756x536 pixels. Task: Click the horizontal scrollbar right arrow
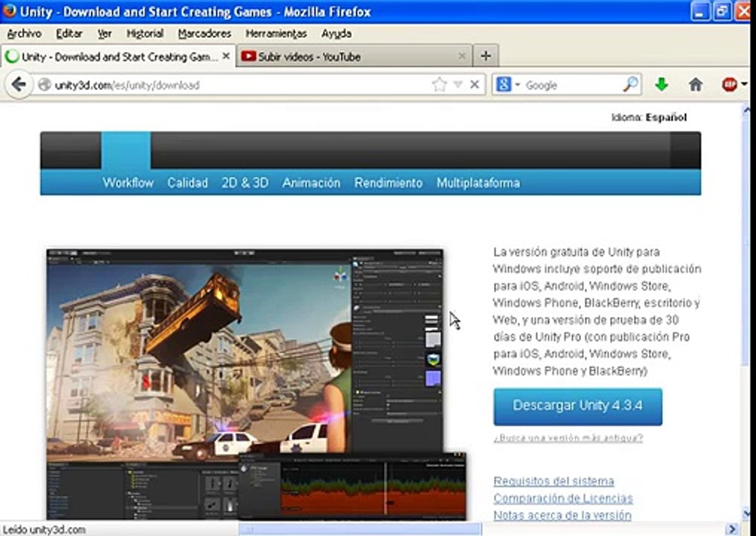(x=732, y=530)
